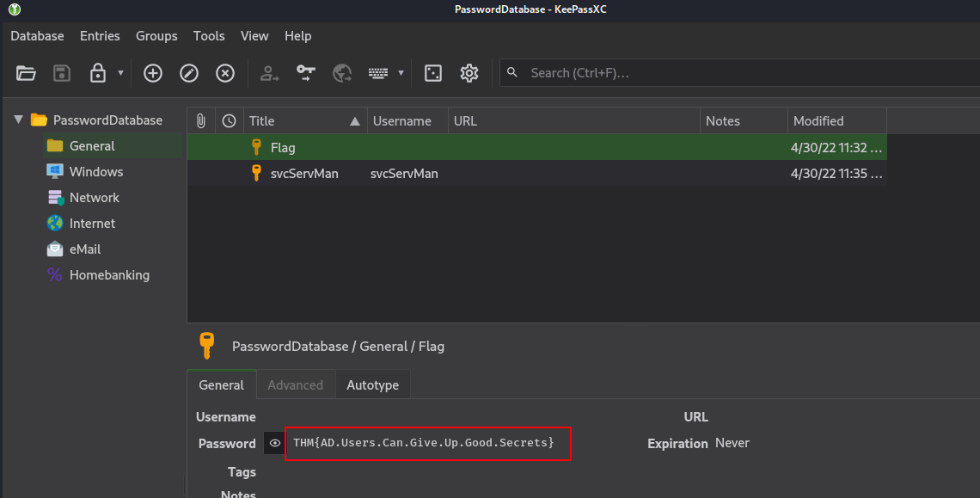Perform Auto-Type with keyboard icon
The width and height of the screenshot is (980, 498).
point(378,73)
